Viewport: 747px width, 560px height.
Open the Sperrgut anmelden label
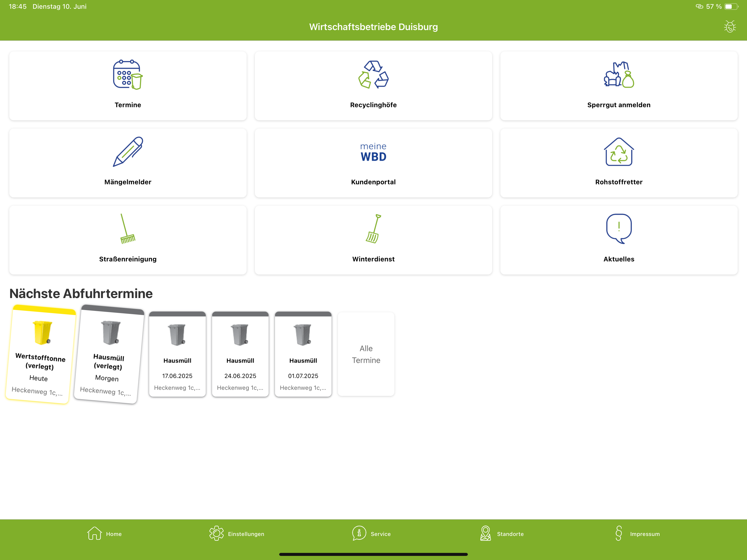point(619,105)
